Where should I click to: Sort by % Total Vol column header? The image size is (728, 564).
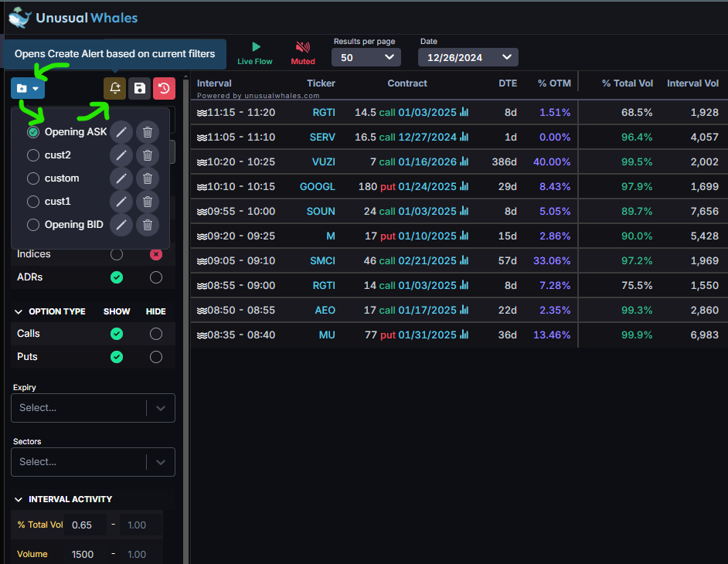coord(628,83)
